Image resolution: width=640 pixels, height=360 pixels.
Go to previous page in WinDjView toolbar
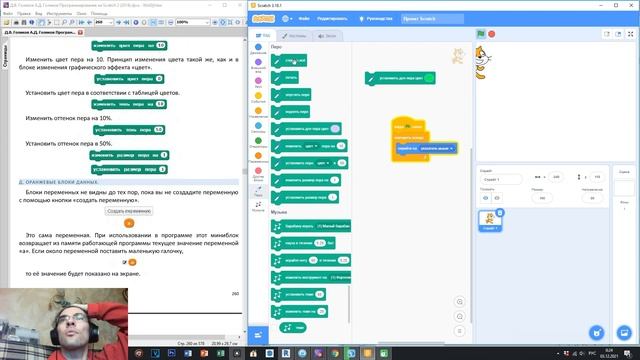click(x=89, y=22)
